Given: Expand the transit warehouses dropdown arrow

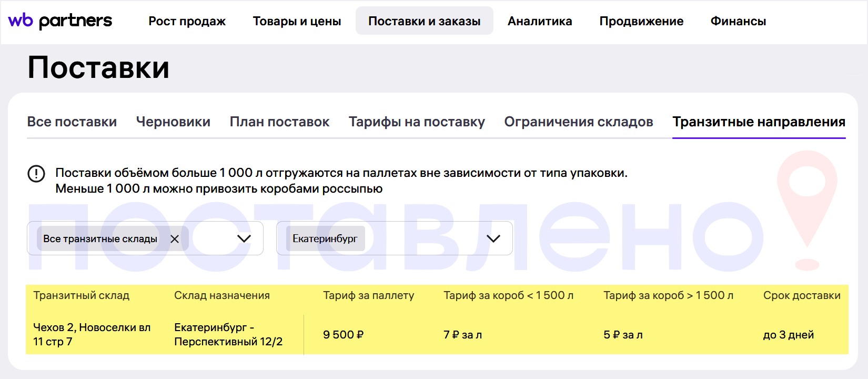Looking at the screenshot, I should pos(244,238).
